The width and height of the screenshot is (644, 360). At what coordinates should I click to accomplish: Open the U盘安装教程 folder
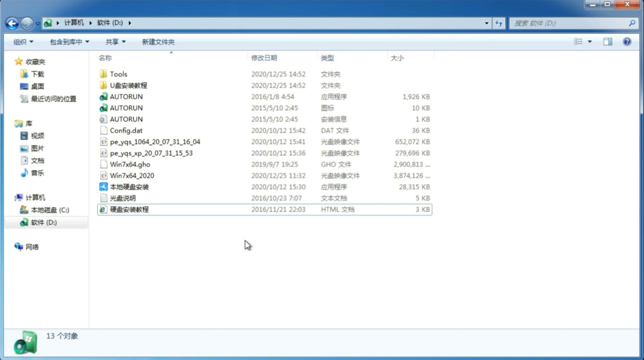tap(128, 85)
